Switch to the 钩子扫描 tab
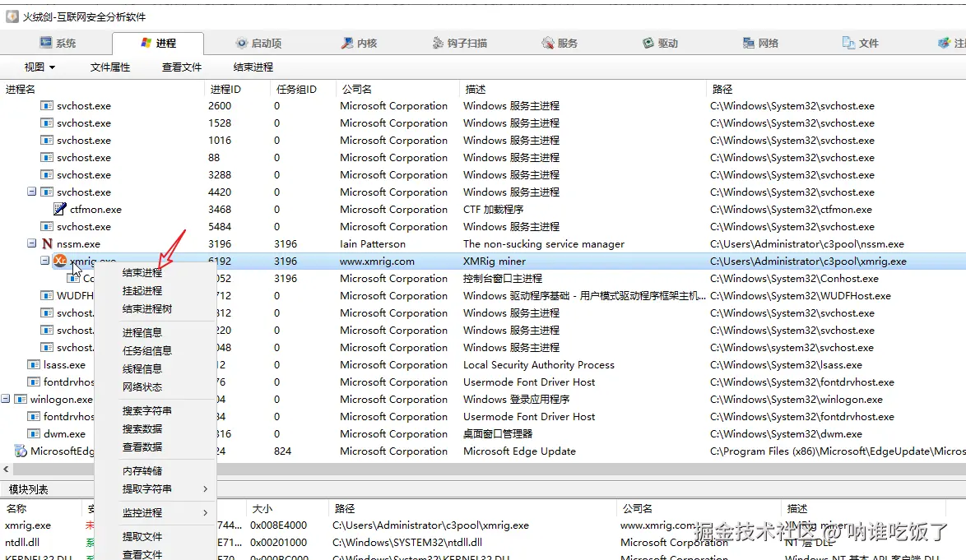Image resolution: width=966 pixels, height=560 pixels. pyautogui.click(x=460, y=43)
